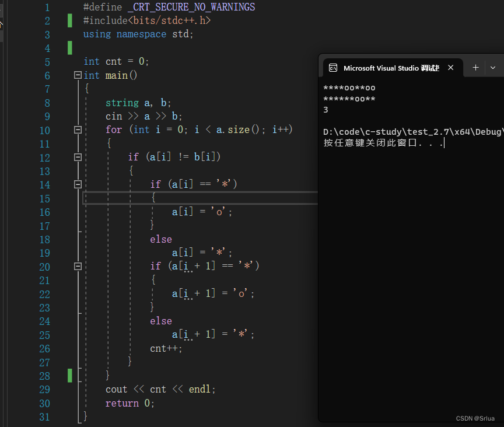Click the 'int cnt = 0;' declaration
The height and width of the screenshot is (427, 504).
click(x=116, y=61)
